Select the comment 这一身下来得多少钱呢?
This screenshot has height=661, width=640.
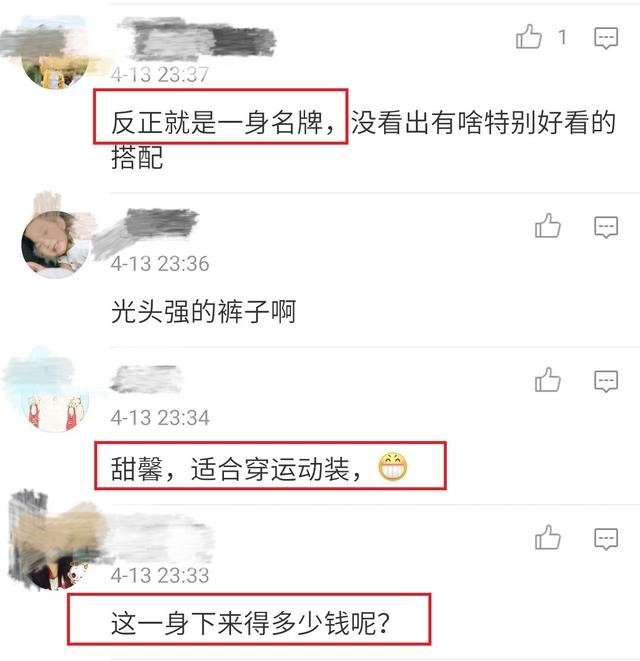(x=250, y=623)
